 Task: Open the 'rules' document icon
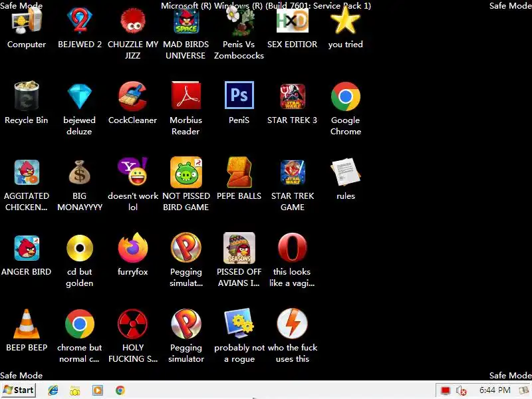(x=345, y=172)
